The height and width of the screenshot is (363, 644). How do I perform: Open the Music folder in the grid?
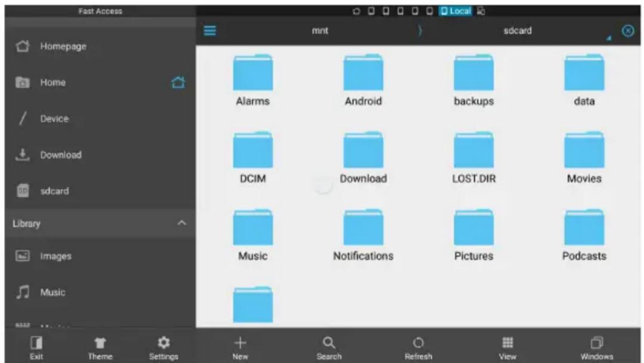coord(252,235)
